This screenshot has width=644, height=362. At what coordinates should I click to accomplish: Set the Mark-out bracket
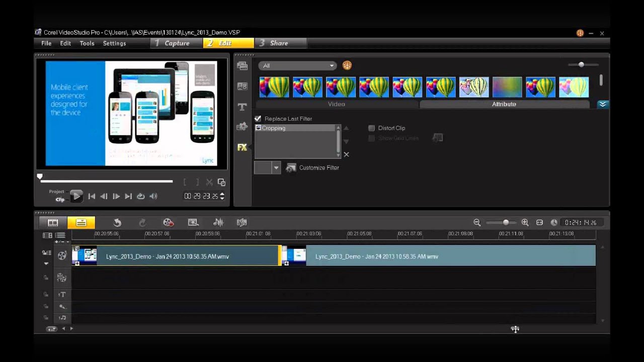(197, 183)
